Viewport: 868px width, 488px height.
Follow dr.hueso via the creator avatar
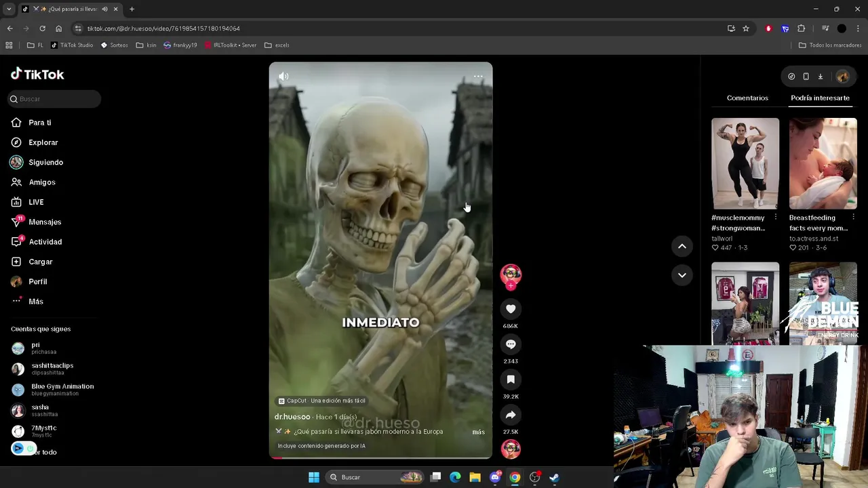tap(511, 275)
